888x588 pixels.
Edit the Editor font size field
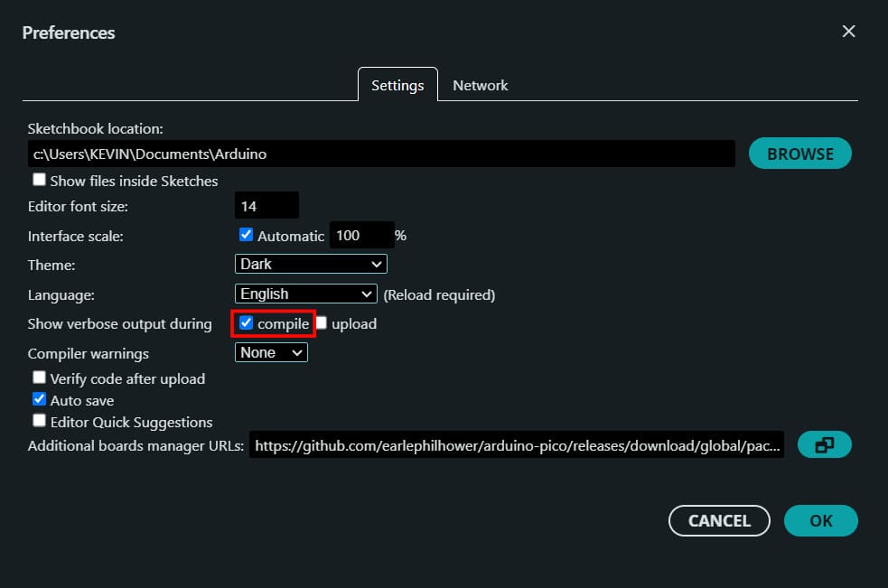point(266,205)
